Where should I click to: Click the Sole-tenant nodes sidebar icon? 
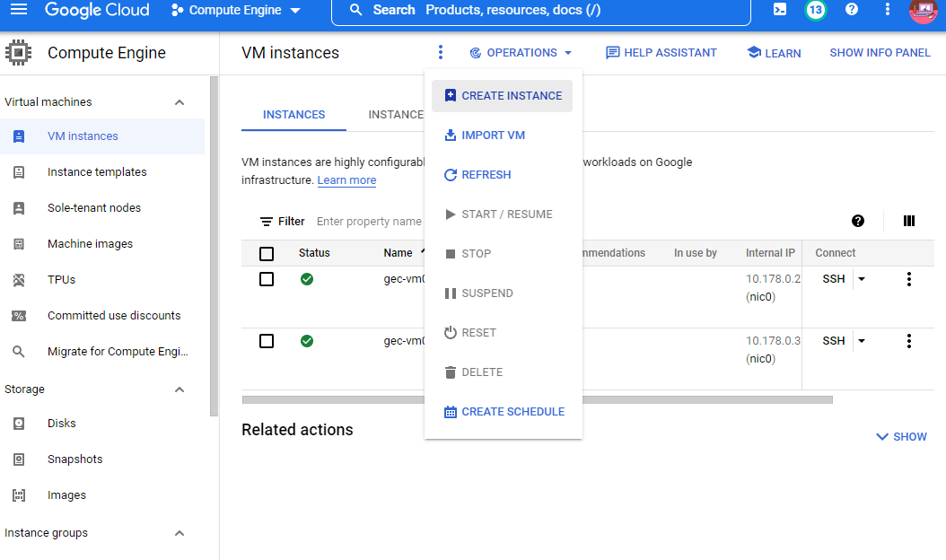19,208
